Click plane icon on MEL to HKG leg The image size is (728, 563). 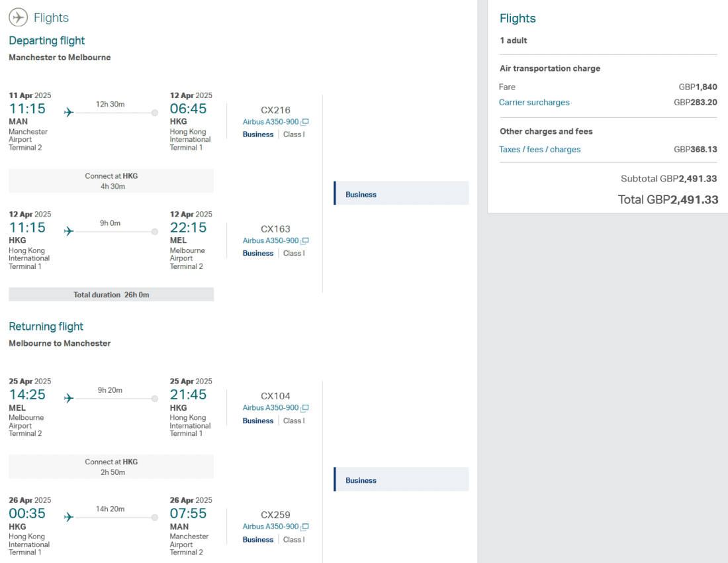pos(69,398)
